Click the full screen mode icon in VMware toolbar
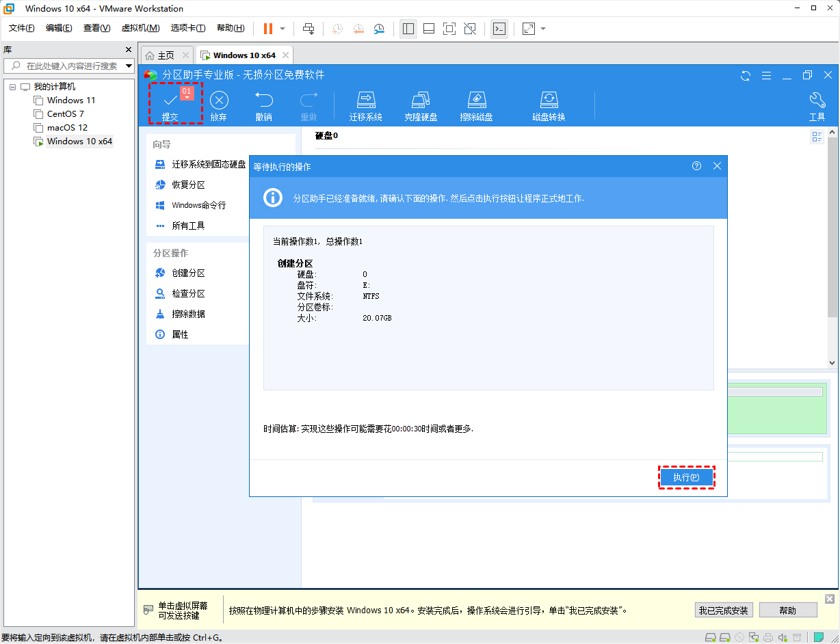840x644 pixels. click(x=449, y=29)
